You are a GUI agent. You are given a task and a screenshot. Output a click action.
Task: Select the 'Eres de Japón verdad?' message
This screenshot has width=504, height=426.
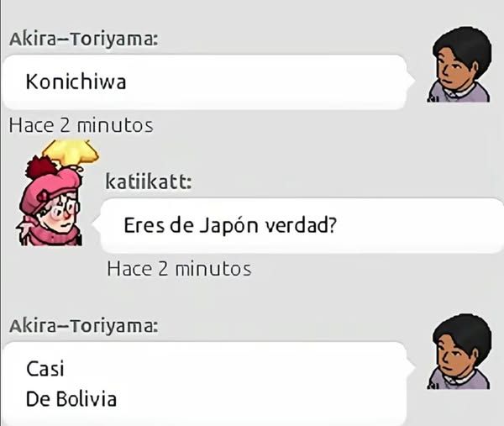[x=230, y=225]
